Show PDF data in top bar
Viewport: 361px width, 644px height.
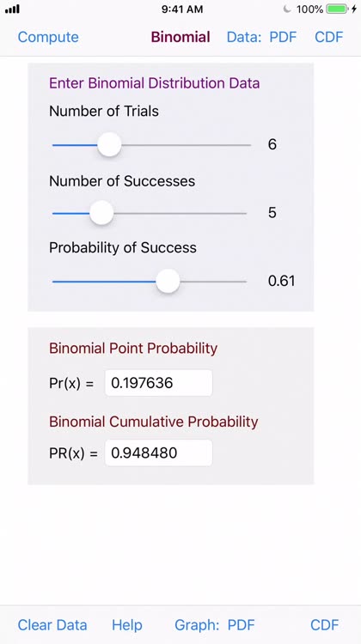point(283,37)
